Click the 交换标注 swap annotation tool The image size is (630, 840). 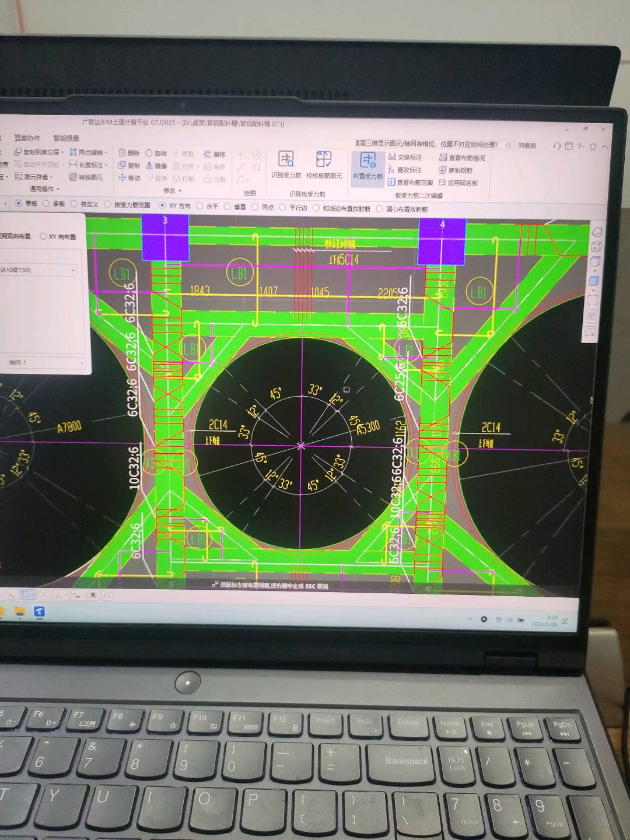[x=405, y=157]
